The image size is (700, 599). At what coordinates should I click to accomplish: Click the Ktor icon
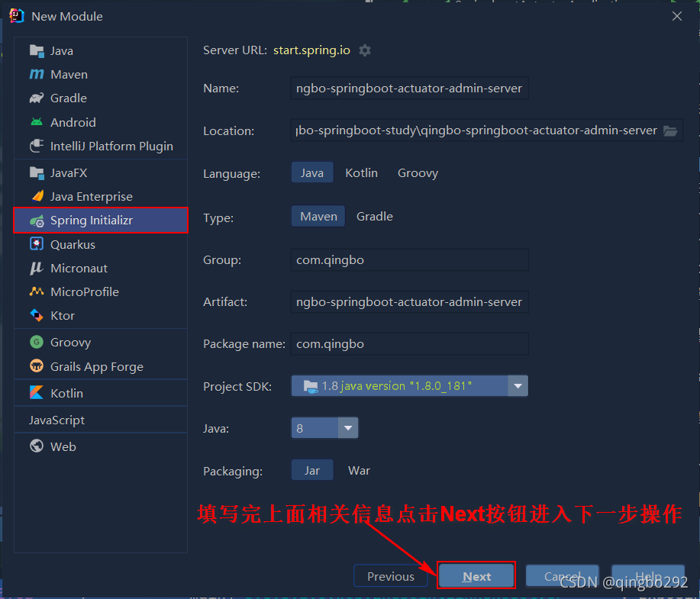(x=37, y=316)
